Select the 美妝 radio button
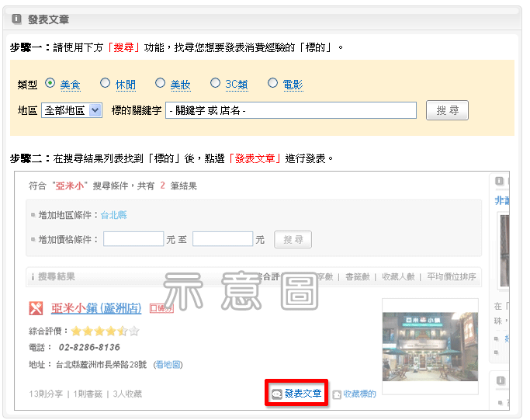 160,83
